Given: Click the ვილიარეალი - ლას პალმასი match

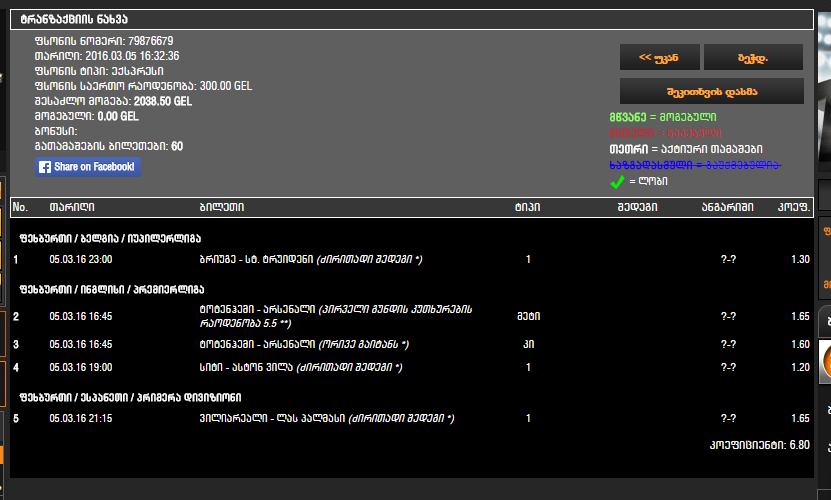Looking at the screenshot, I should [327, 418].
